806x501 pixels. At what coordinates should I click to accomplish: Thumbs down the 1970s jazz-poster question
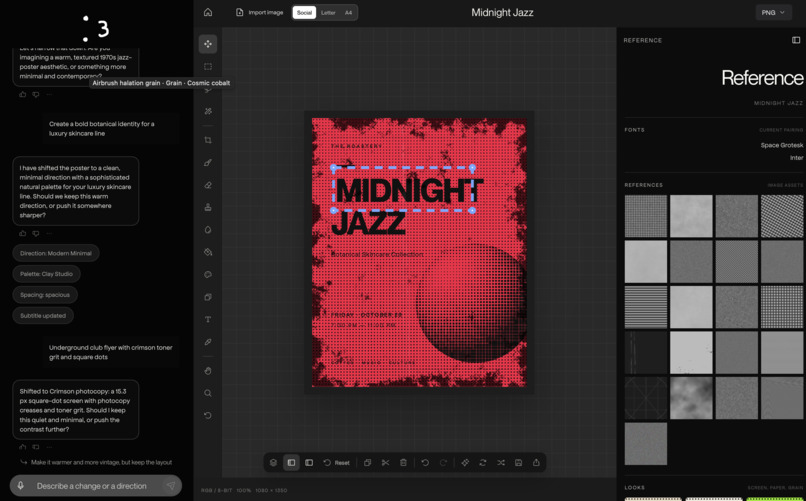[35, 95]
